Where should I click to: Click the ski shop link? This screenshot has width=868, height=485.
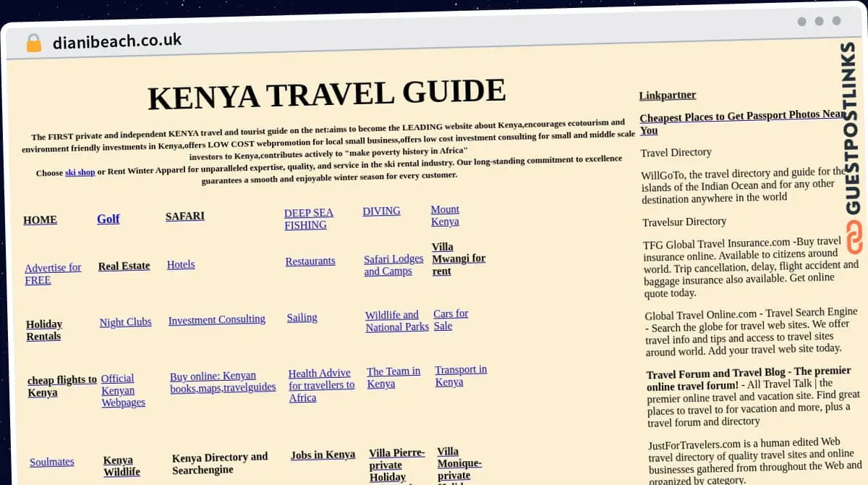click(x=80, y=172)
